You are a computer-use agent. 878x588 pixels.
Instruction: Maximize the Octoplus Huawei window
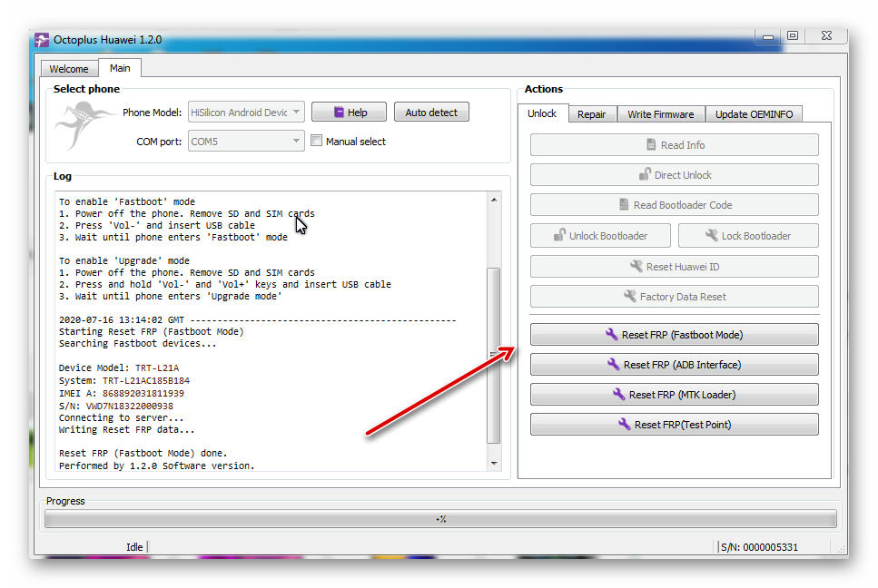tap(793, 35)
